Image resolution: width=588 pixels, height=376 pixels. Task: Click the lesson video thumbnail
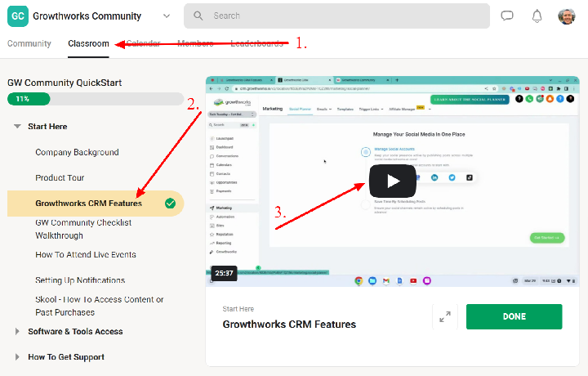pos(392,181)
